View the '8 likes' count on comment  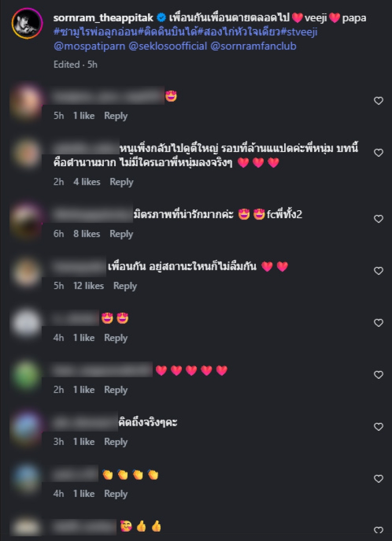(87, 234)
